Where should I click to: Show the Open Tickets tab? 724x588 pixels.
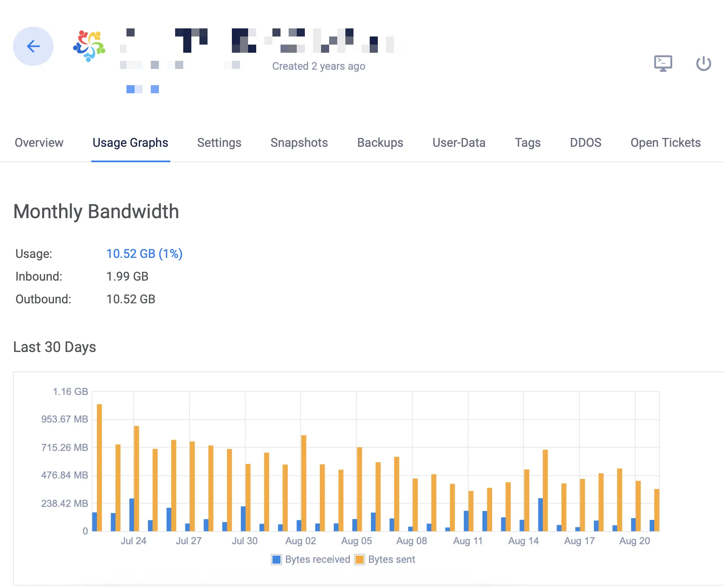666,143
